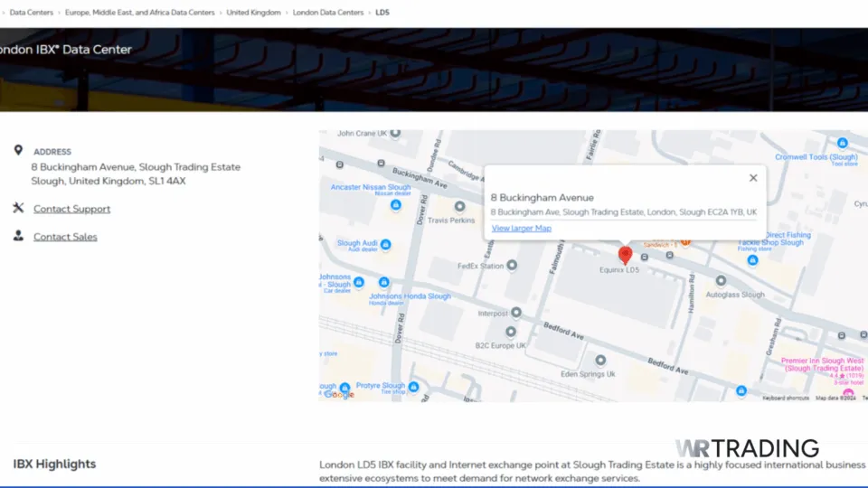Go to United Kingdom breadcrumb

pos(253,13)
